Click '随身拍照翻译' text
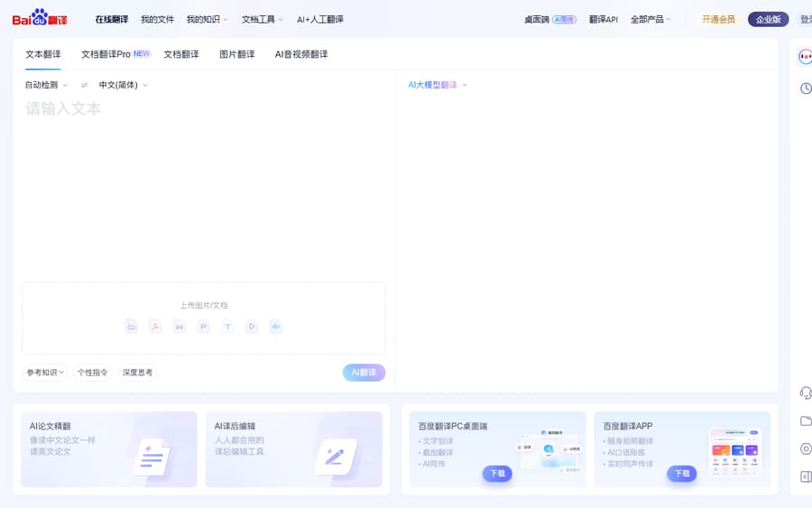 point(630,441)
